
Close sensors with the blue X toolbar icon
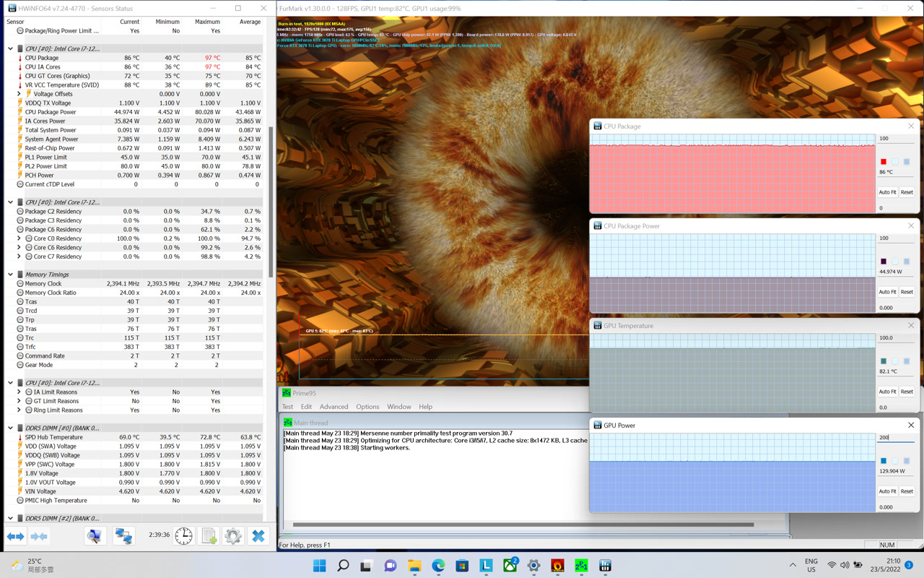coord(258,535)
